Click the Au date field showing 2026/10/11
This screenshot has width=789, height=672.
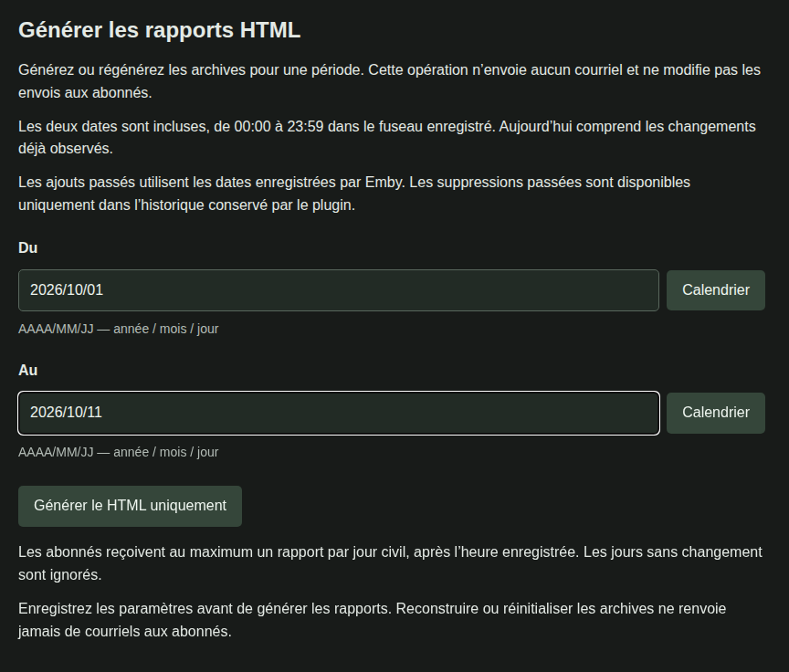[339, 413]
